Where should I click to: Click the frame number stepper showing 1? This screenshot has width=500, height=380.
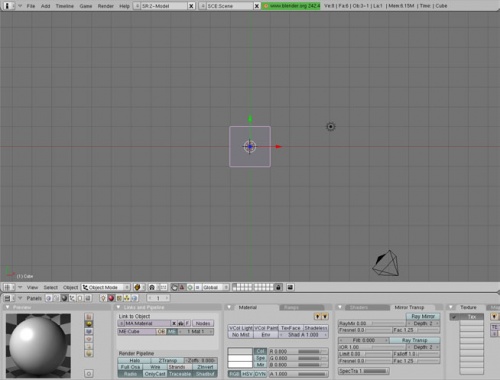(158, 298)
